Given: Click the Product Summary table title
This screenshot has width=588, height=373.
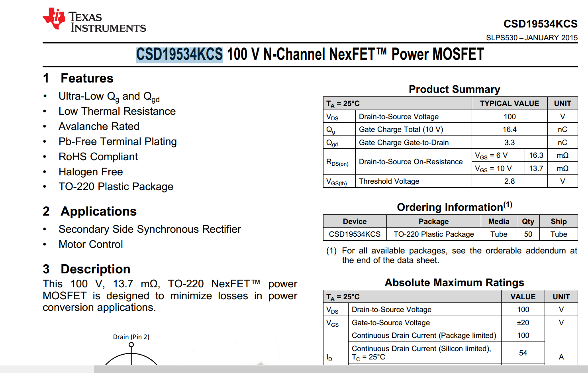Looking at the screenshot, I should pyautogui.click(x=454, y=89).
